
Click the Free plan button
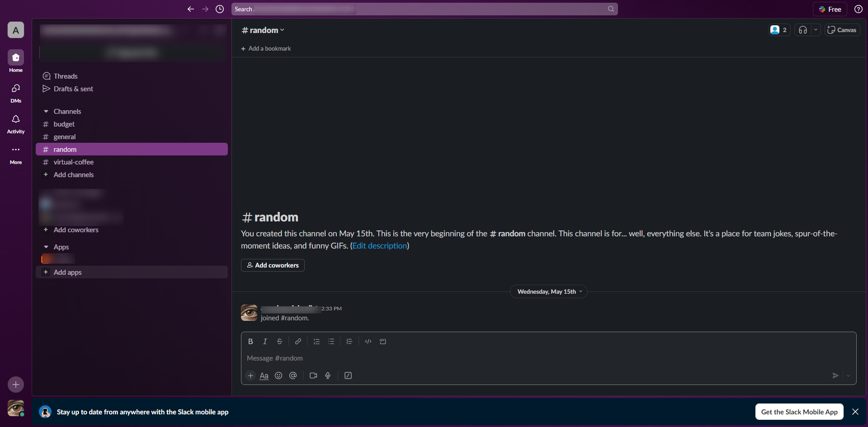pyautogui.click(x=830, y=9)
